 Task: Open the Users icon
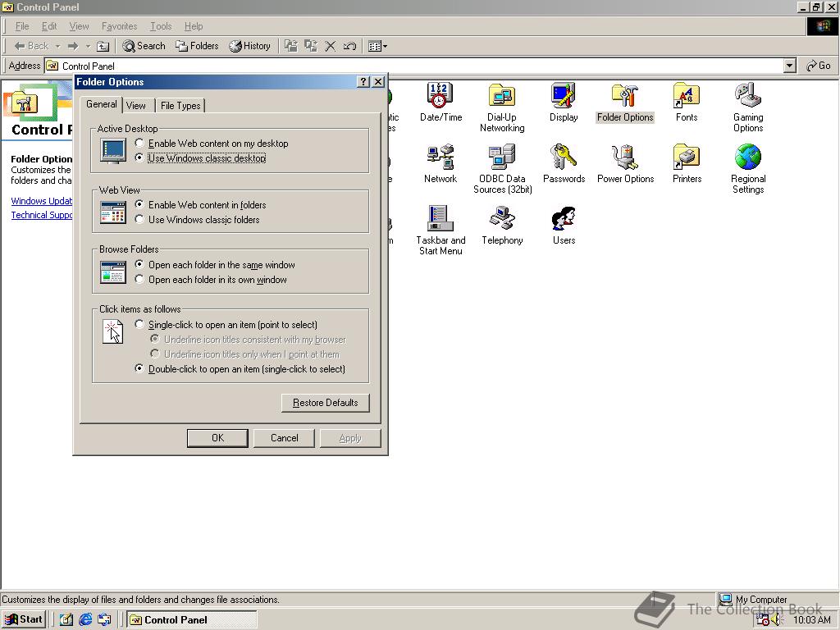[564, 225]
